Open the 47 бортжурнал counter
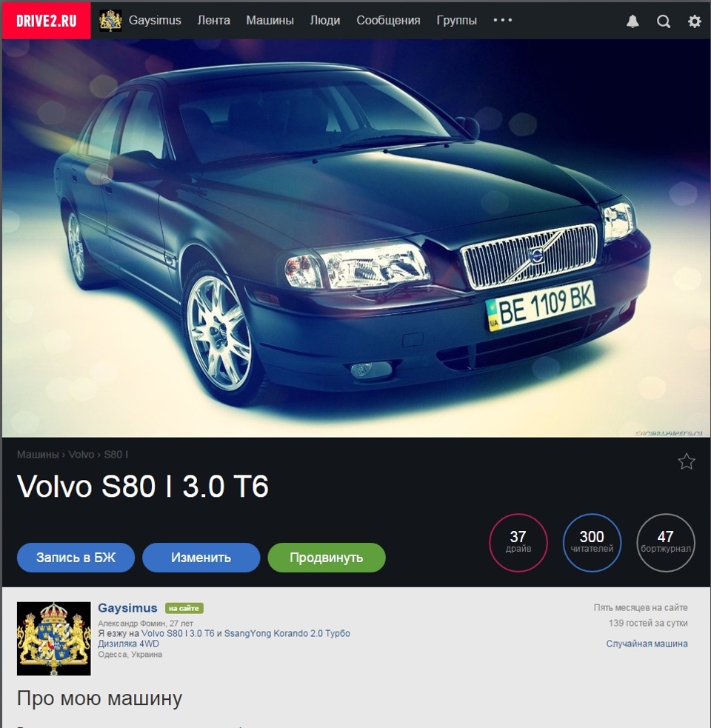The width and height of the screenshot is (711, 728). (x=666, y=542)
